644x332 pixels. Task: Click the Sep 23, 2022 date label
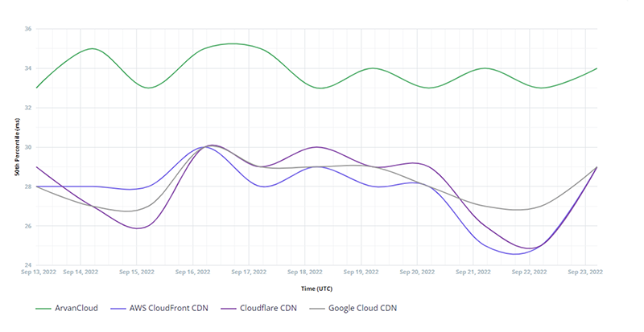click(x=584, y=273)
